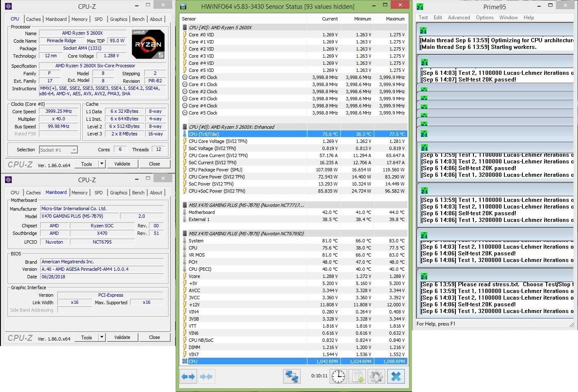This screenshot has height=392, width=578.
Task: Click the shrink columns arrows icon in HWiNFO
Action: tap(206, 377)
